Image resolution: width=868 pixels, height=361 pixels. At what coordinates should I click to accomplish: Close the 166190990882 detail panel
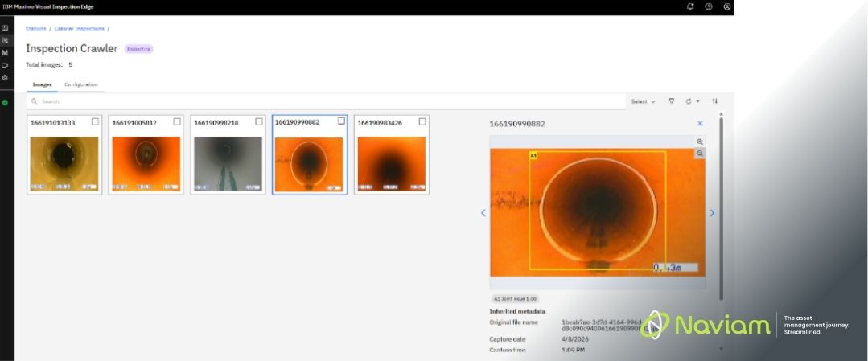pos(700,124)
